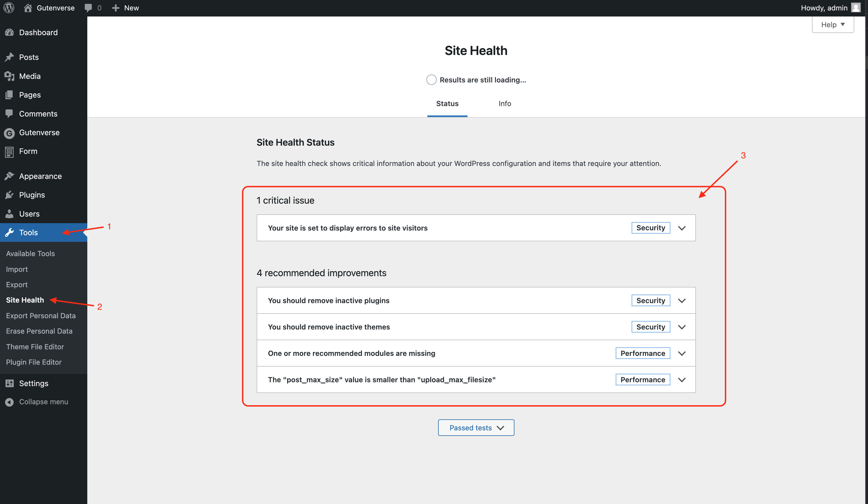Screen dimensions: 868x504
Task: Open Export Personal Data submenu item
Action: [x=41, y=315]
